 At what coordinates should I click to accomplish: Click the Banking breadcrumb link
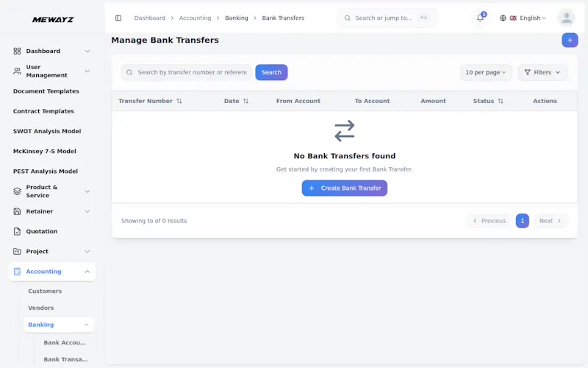pos(236,18)
